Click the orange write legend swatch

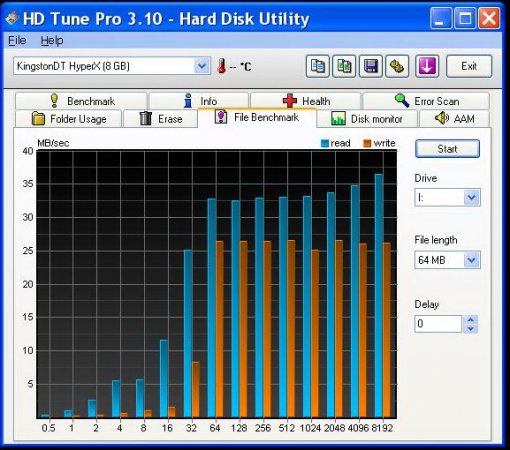click(367, 144)
